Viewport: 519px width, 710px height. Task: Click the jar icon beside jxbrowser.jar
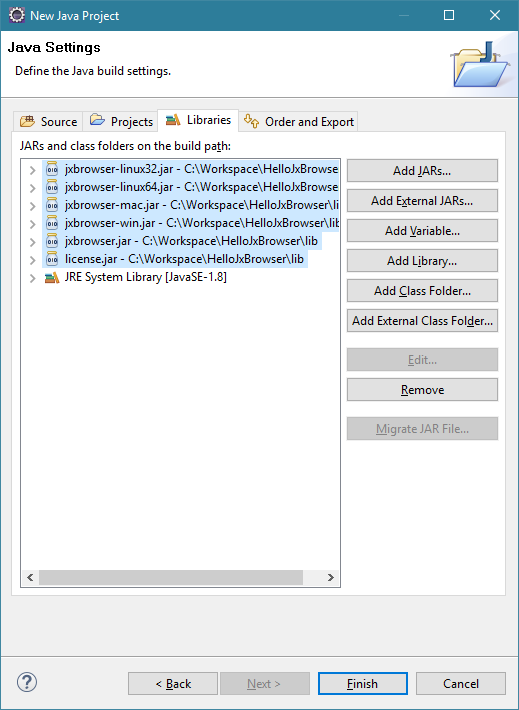(52, 241)
